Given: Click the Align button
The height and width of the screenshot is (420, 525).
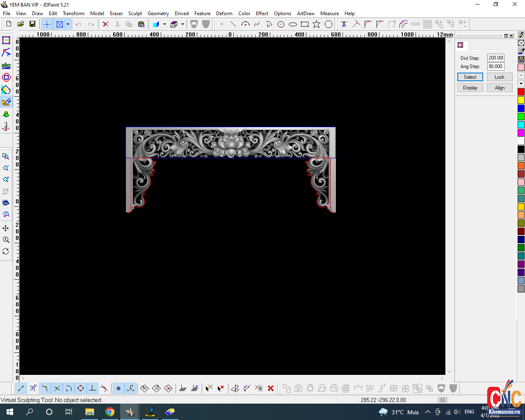Looking at the screenshot, I should click(x=500, y=88).
